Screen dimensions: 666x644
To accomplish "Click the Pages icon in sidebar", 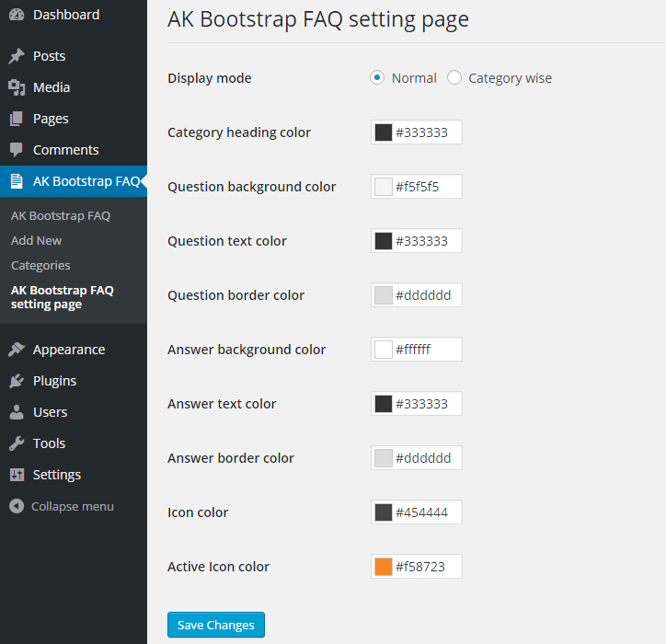I will 17,119.
